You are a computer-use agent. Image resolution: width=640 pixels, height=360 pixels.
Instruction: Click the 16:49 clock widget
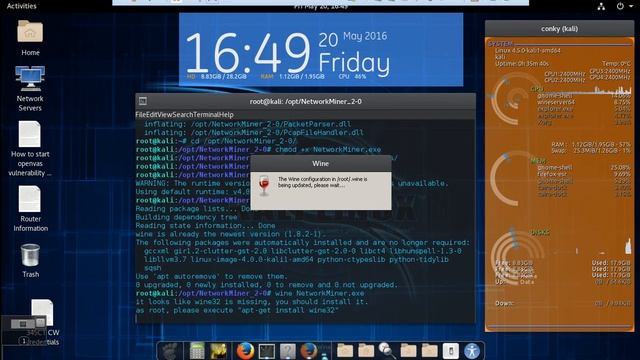coord(248,53)
